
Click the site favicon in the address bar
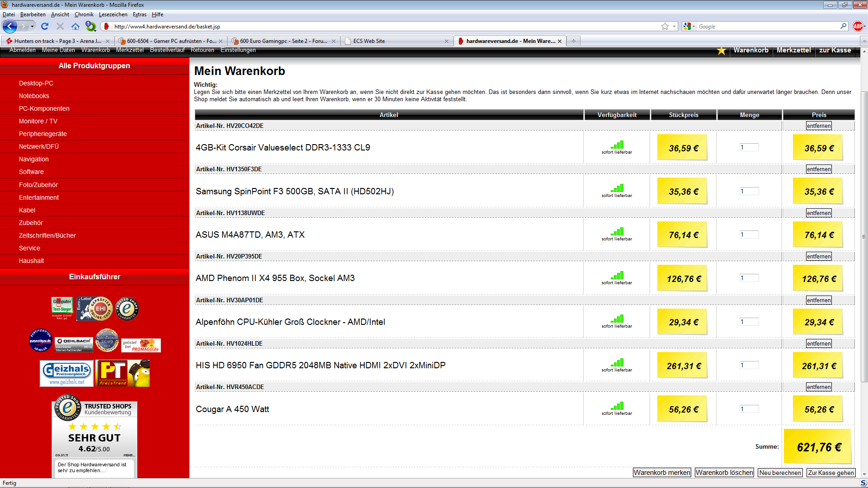pyautogui.click(x=106, y=26)
